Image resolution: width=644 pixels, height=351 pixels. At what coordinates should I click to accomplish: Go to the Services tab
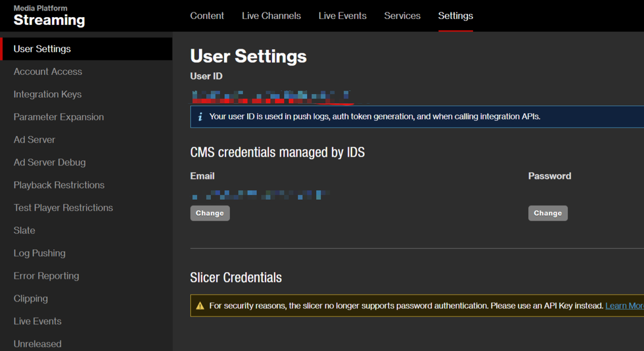(x=402, y=16)
